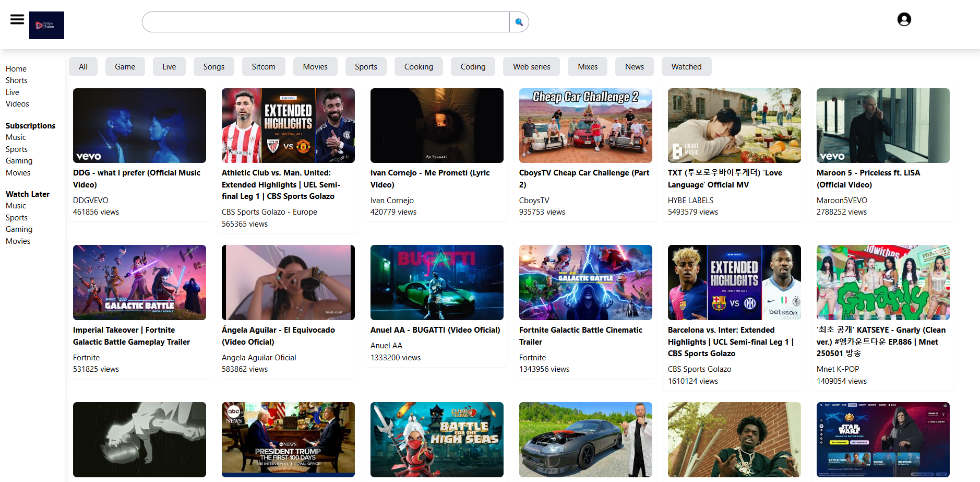This screenshot has height=482, width=980.
Task: Choose the Web series chip
Action: [532, 67]
